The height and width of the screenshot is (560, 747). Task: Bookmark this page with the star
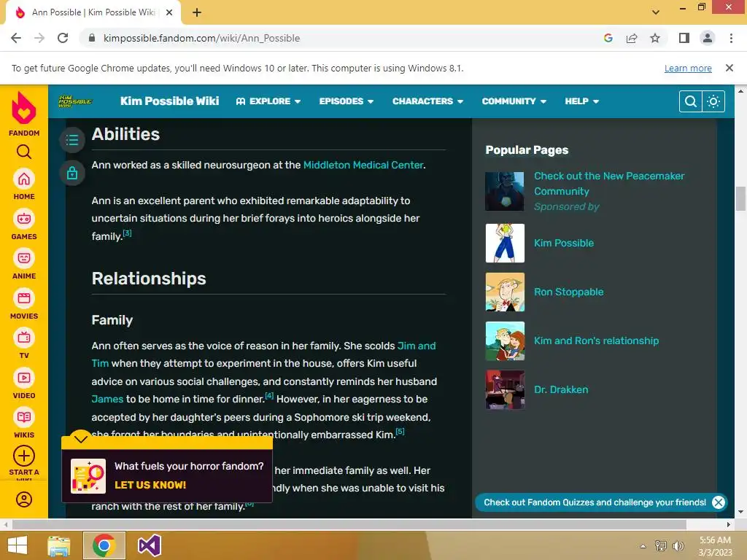click(x=655, y=38)
